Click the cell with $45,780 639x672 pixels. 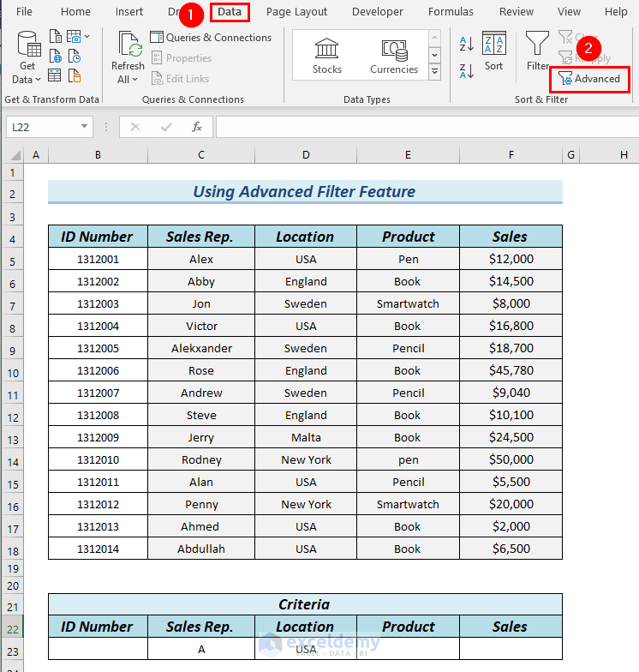511,370
